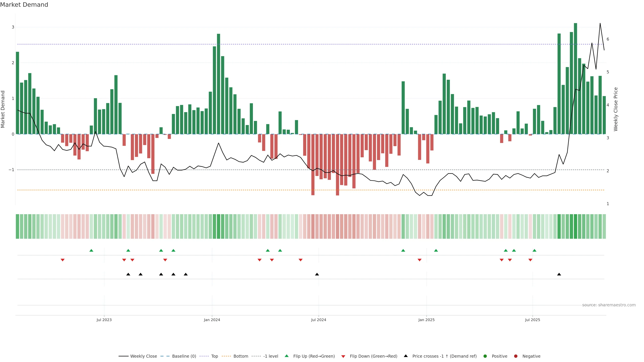Click the Jul 2025 axis label
The width and height of the screenshot is (644, 362).
click(x=532, y=320)
